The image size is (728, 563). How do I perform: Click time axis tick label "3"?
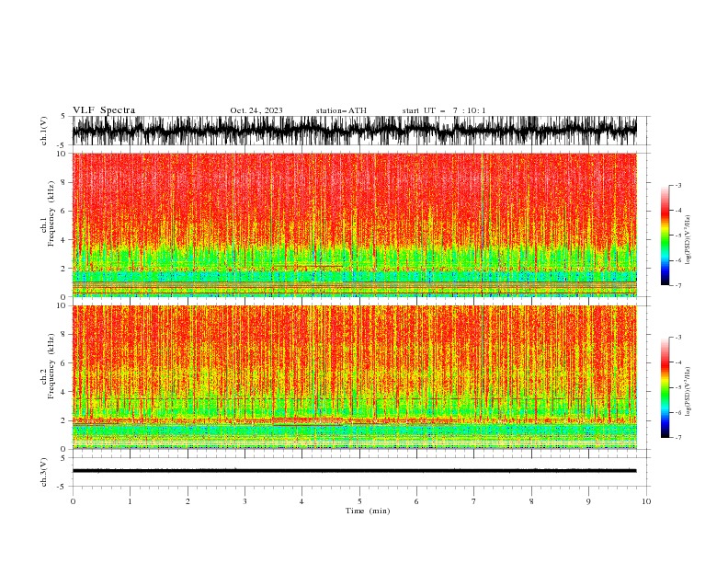pyautogui.click(x=245, y=501)
